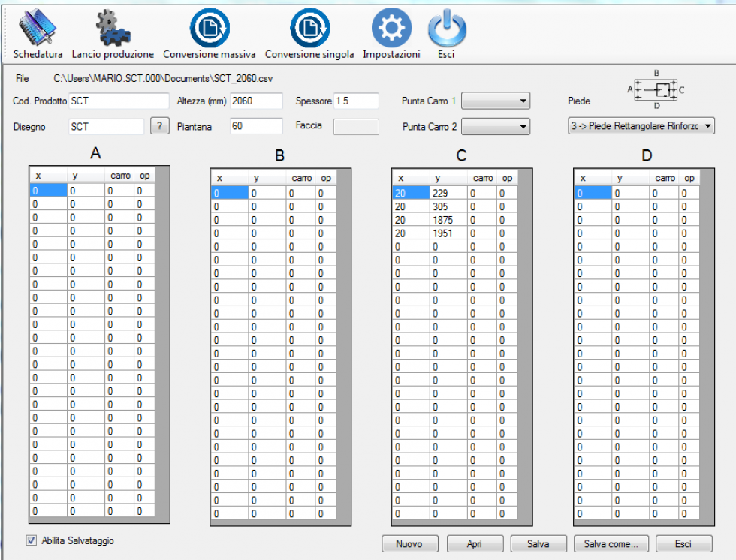
Task: Select cell 305 in table C
Action: click(448, 206)
